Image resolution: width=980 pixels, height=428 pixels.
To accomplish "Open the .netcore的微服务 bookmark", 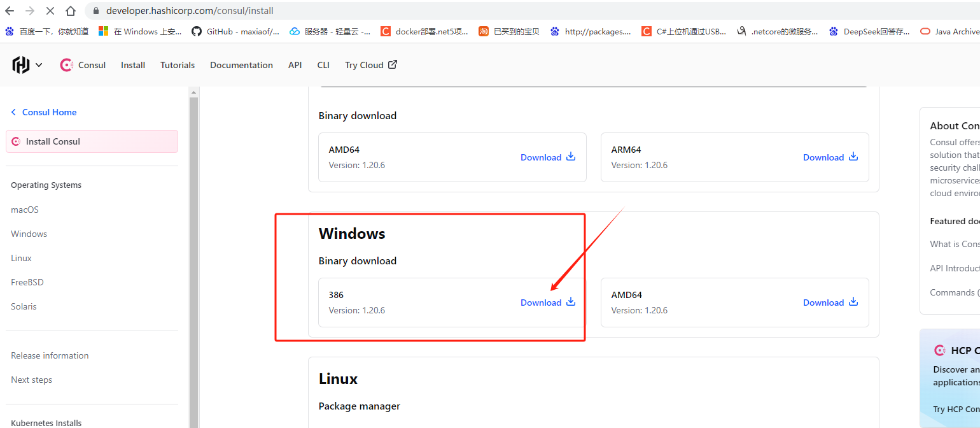I will [778, 31].
